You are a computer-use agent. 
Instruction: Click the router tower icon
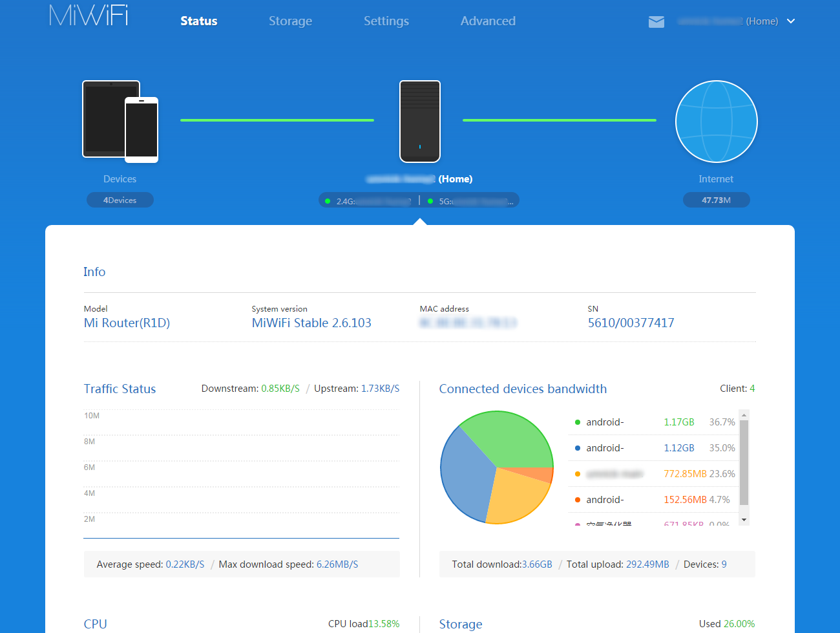(x=420, y=122)
